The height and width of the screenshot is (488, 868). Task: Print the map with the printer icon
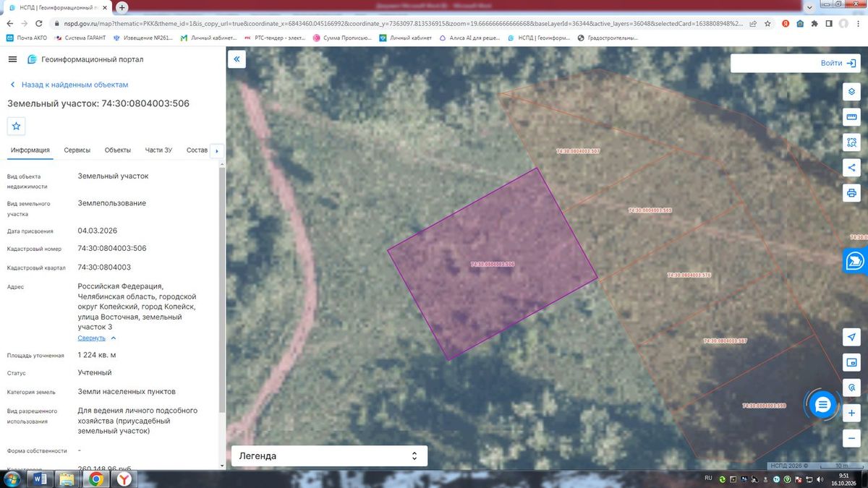coord(851,193)
